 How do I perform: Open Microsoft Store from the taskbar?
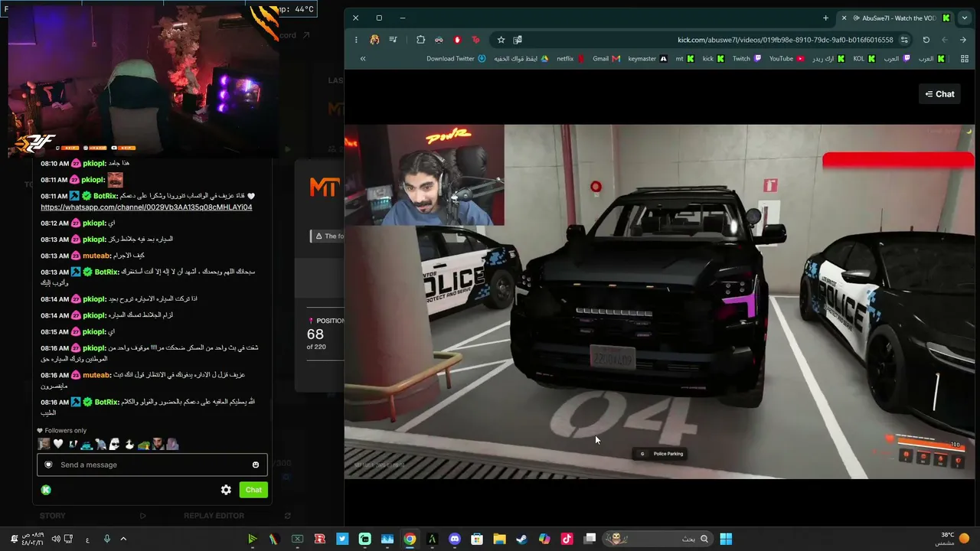(x=477, y=539)
